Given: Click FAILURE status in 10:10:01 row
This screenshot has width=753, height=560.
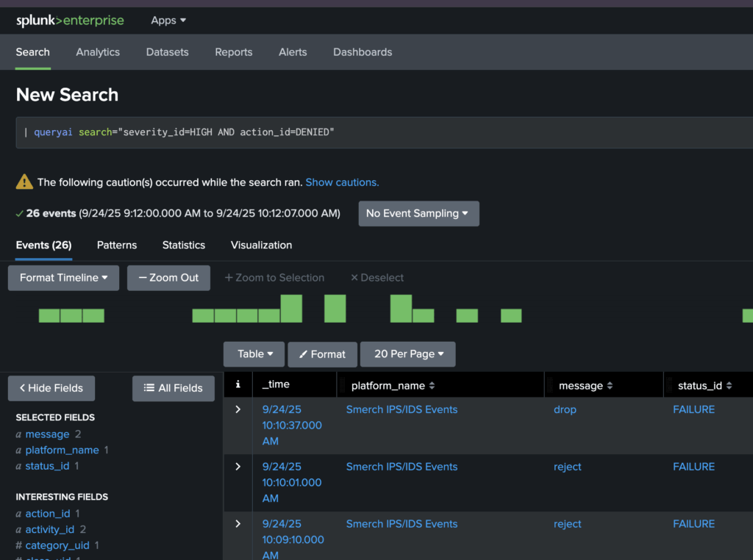Looking at the screenshot, I should (693, 467).
